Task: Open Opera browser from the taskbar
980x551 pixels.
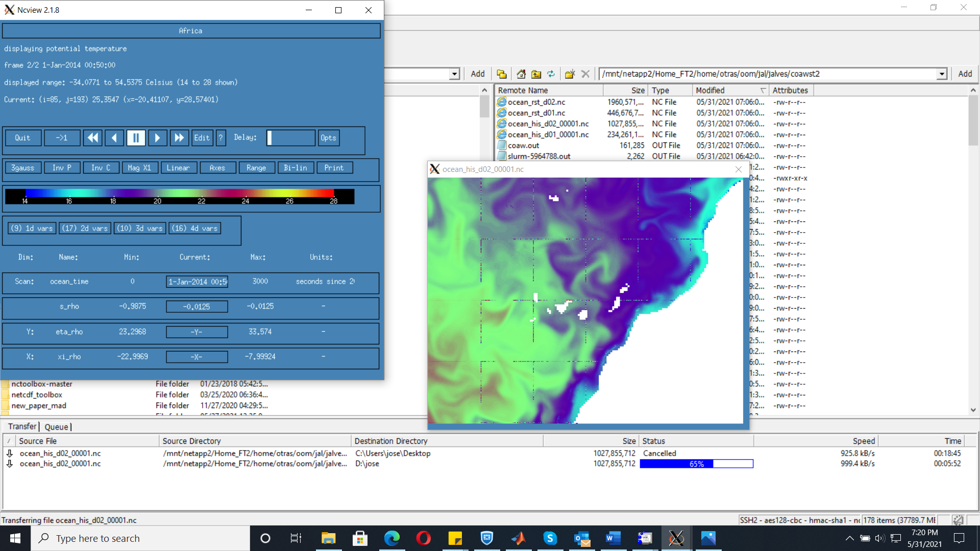Action: coord(423,538)
